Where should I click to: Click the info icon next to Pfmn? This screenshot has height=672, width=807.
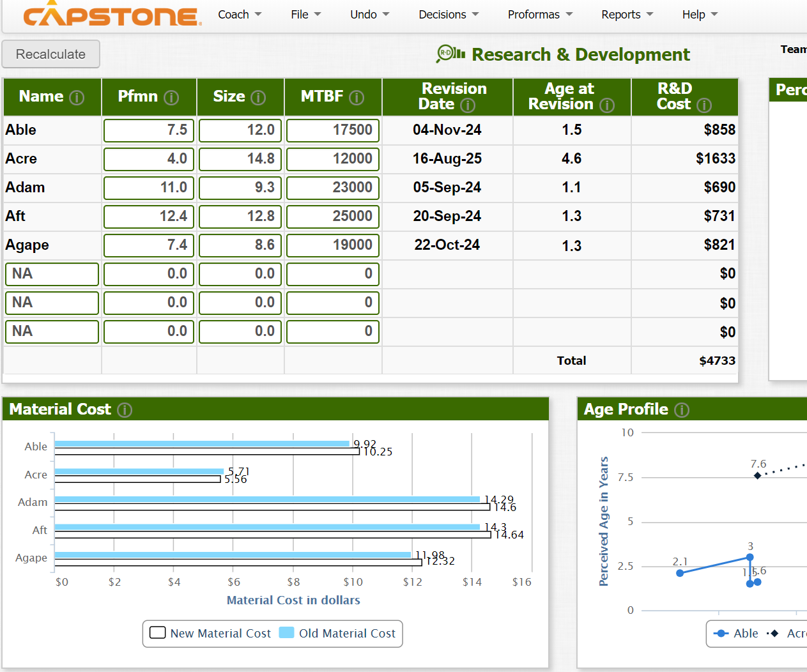(171, 98)
